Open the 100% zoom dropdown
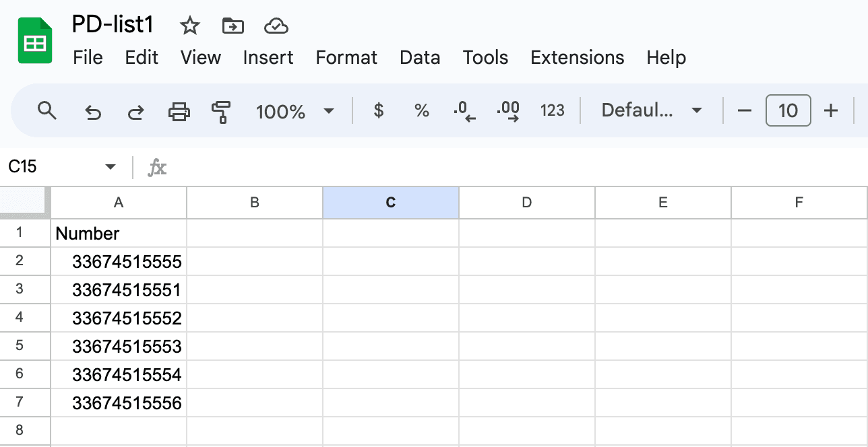Screen dimensions: 868x447 [x=294, y=111]
